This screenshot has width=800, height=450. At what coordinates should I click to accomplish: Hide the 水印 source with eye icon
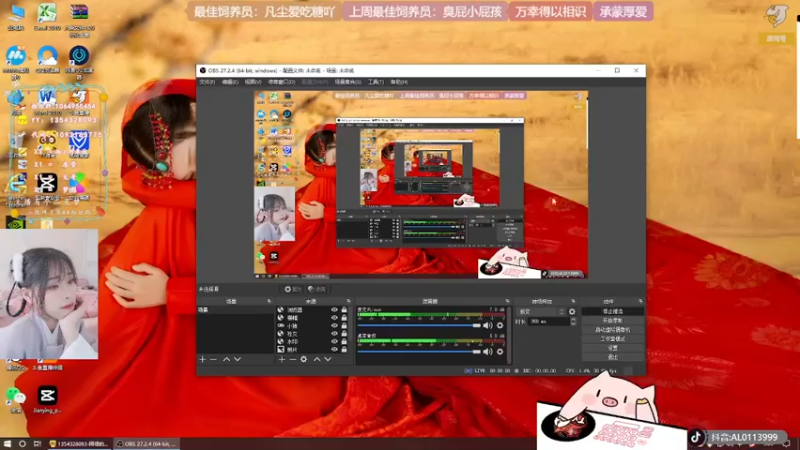[x=334, y=342]
